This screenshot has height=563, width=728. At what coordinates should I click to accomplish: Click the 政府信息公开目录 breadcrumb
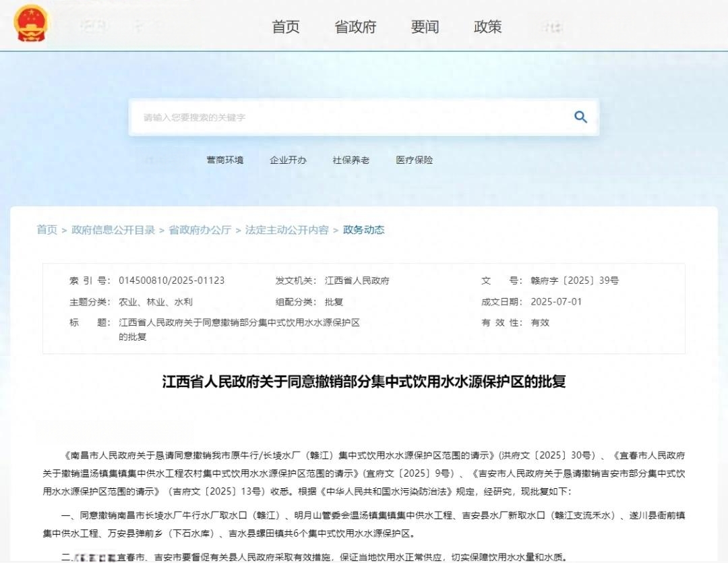click(113, 230)
